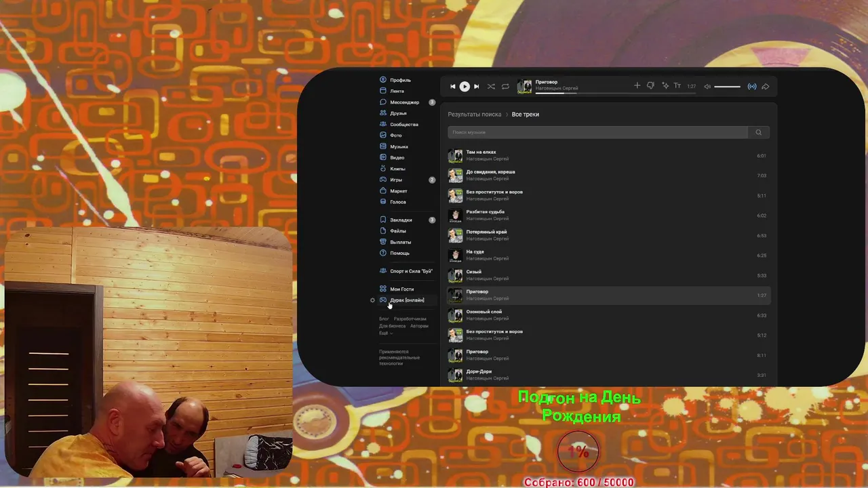Show lyrics with the Tт icon
Image resolution: width=868 pixels, height=488 pixels.
[677, 86]
